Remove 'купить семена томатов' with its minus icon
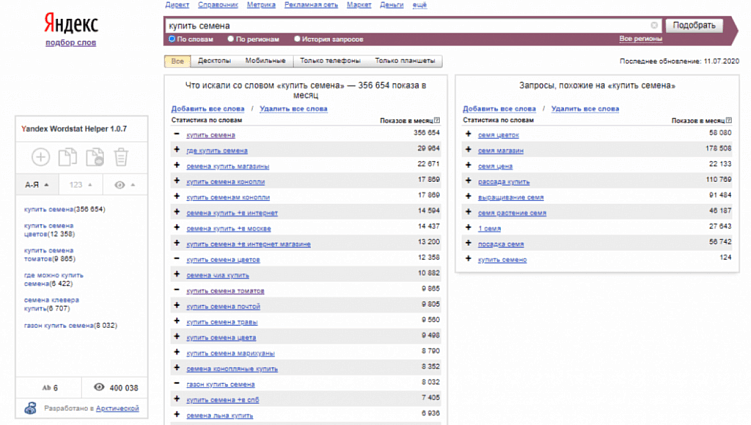Image resolution: width=751 pixels, height=425 pixels. pyautogui.click(x=177, y=290)
